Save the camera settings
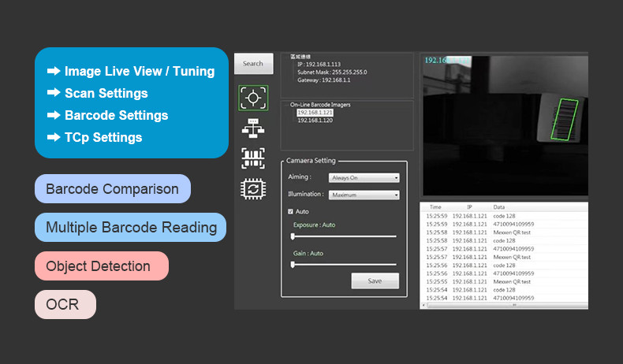This screenshot has height=364, width=623. 375,281
